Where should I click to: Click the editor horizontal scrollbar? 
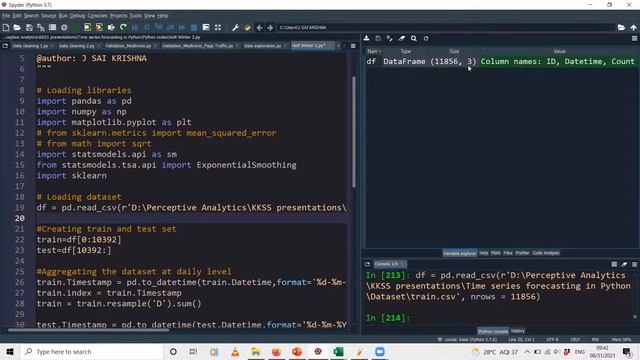click(x=88, y=330)
